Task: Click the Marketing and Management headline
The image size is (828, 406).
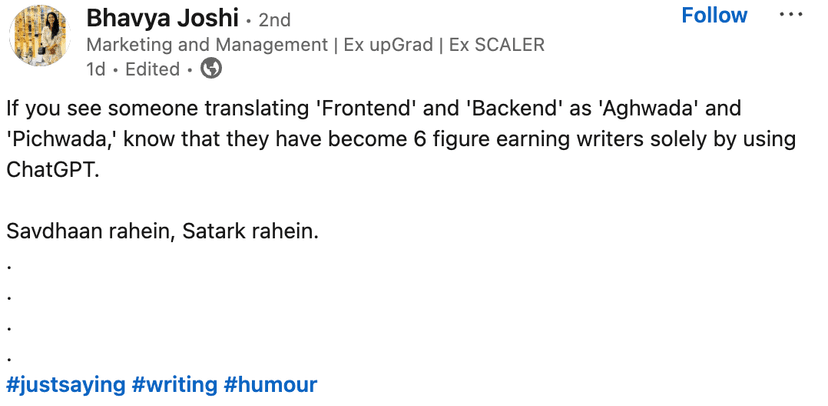Action: [x=315, y=44]
